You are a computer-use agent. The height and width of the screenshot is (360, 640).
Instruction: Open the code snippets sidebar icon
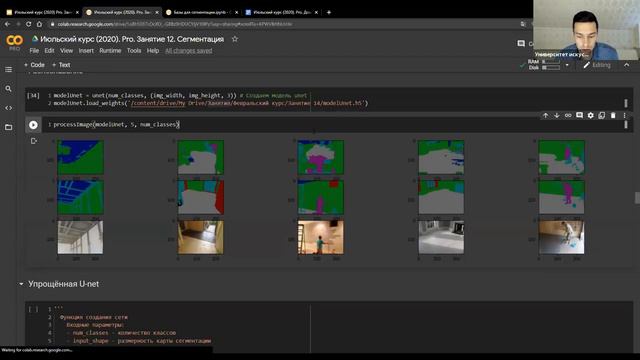[x=8, y=108]
